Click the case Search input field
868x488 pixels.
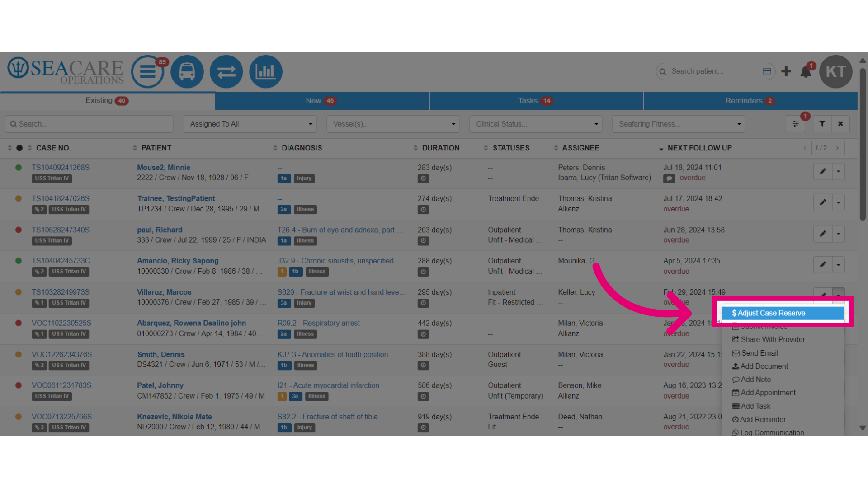89,124
